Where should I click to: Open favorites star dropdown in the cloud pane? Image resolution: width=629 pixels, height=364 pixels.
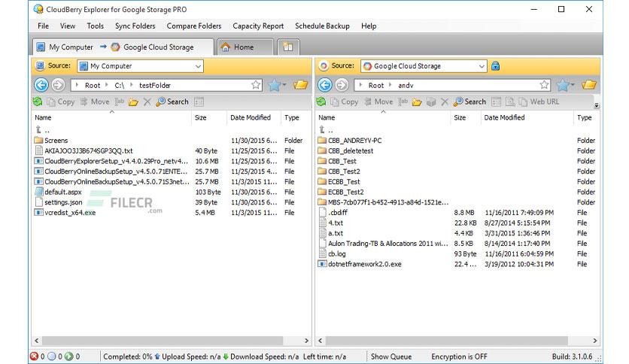pos(566,85)
